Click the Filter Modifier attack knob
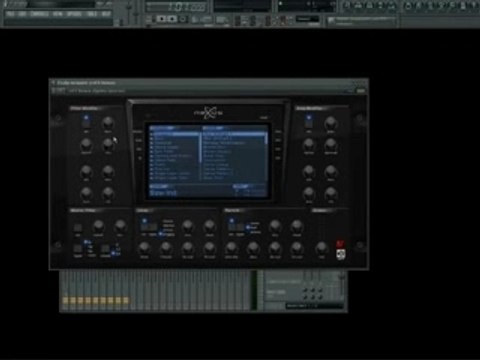Image resolution: width=480 pixels, height=360 pixels. point(86,171)
